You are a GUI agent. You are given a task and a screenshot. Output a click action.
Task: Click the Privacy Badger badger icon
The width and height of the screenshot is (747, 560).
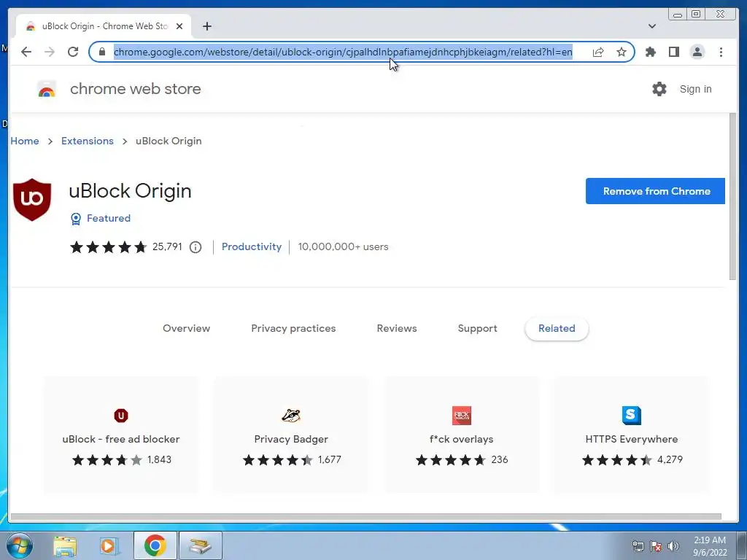[x=291, y=415]
